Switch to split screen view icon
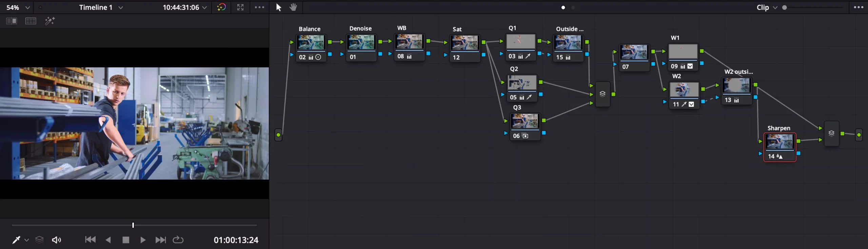 [x=31, y=21]
